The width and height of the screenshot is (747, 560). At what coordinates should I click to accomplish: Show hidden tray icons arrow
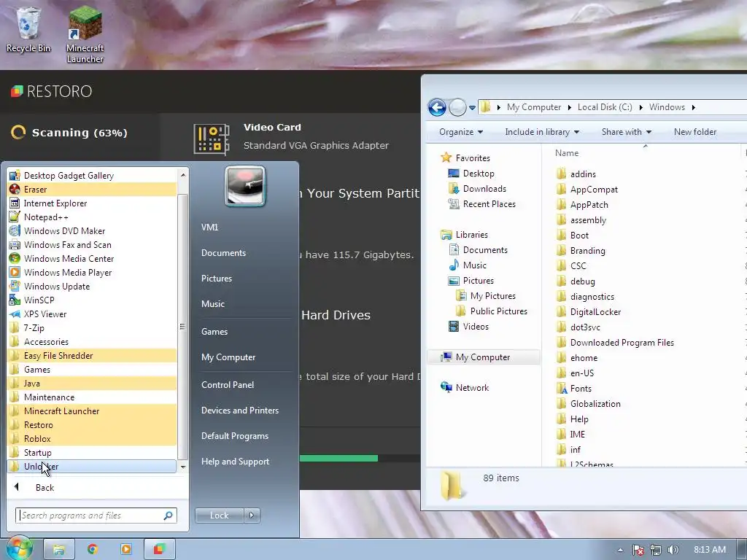620,550
